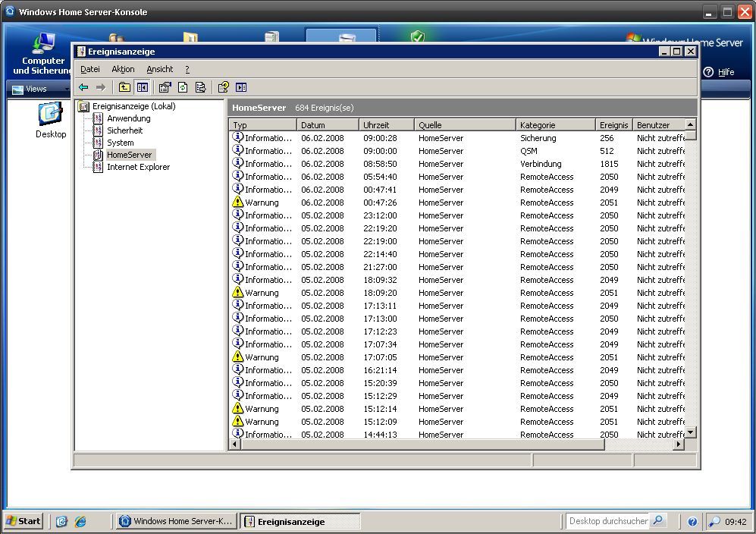The width and height of the screenshot is (756, 534).
Task: Click the Ereignisanzeige (Lokal) tree icon
Action: pyautogui.click(x=83, y=106)
